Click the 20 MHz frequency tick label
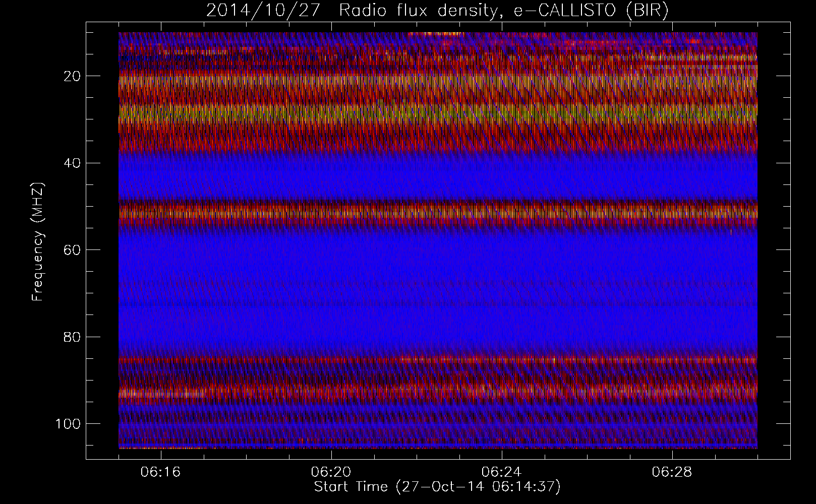816x504 pixels. pyautogui.click(x=73, y=76)
